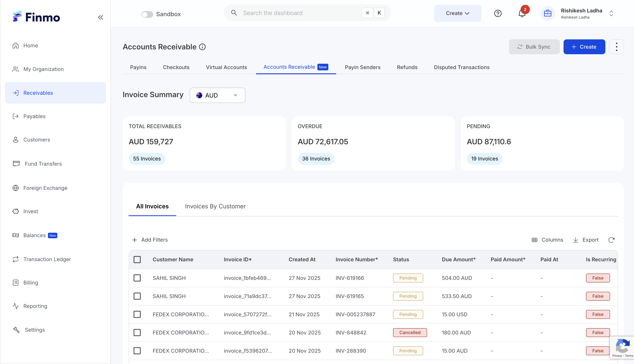Viewport: 634px width, 364px height.
Task: Click the info icon beside Accounts Receivable
Action: point(202,47)
